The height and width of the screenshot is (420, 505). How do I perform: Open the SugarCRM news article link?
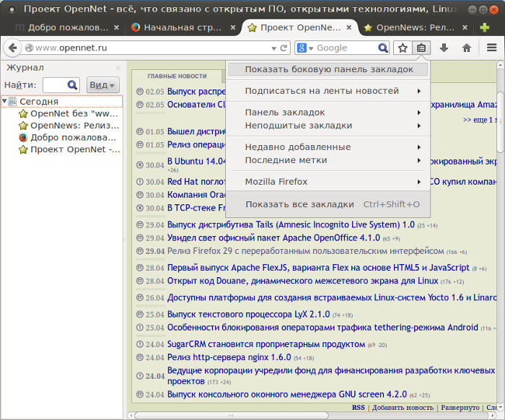(x=266, y=344)
